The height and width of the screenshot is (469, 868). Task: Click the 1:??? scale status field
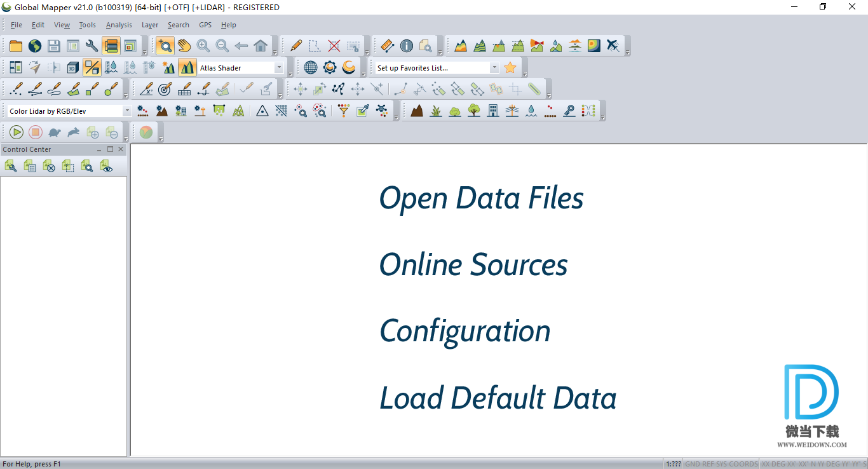(x=674, y=464)
